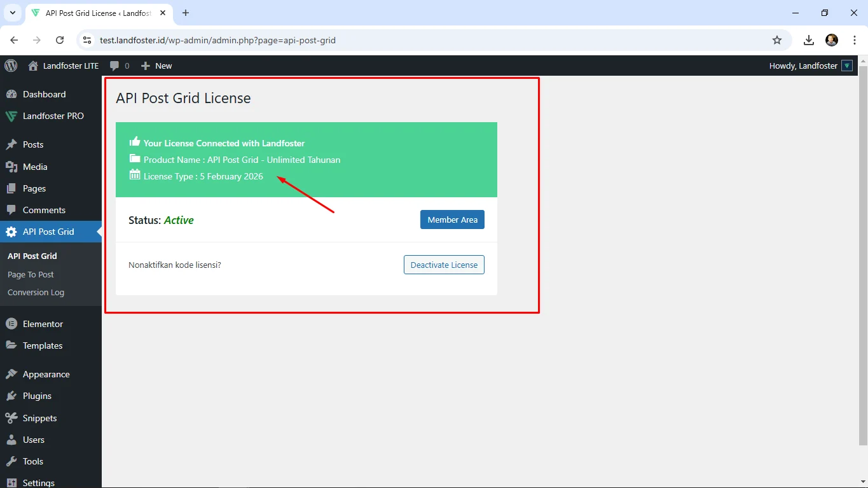Open the comments bubble in admin bar
The width and height of the screenshot is (868, 488).
click(x=120, y=66)
